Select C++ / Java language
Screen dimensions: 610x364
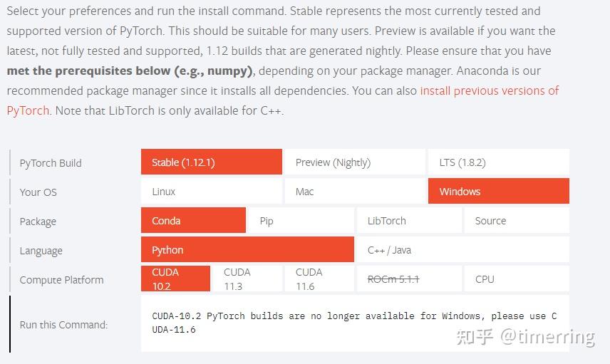tap(462, 250)
